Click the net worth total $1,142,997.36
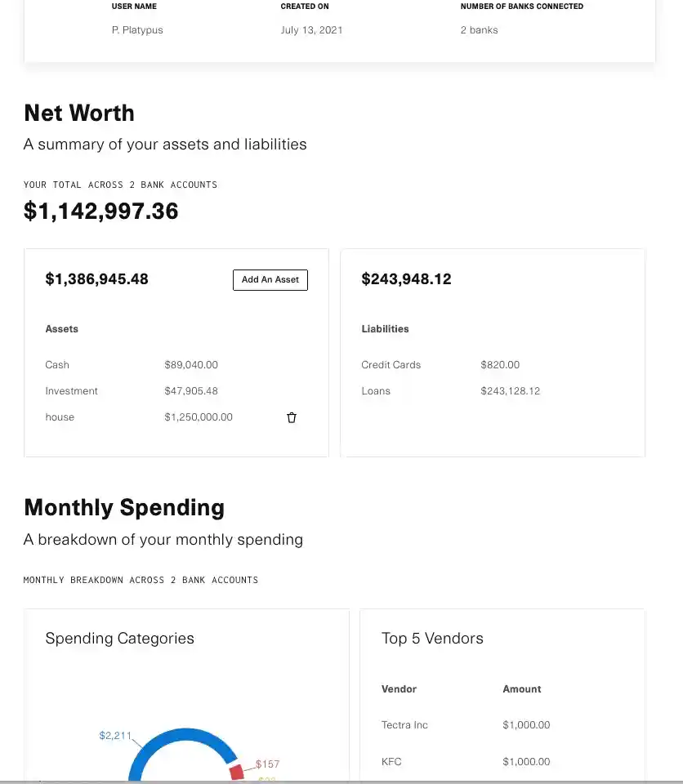 pos(101,212)
